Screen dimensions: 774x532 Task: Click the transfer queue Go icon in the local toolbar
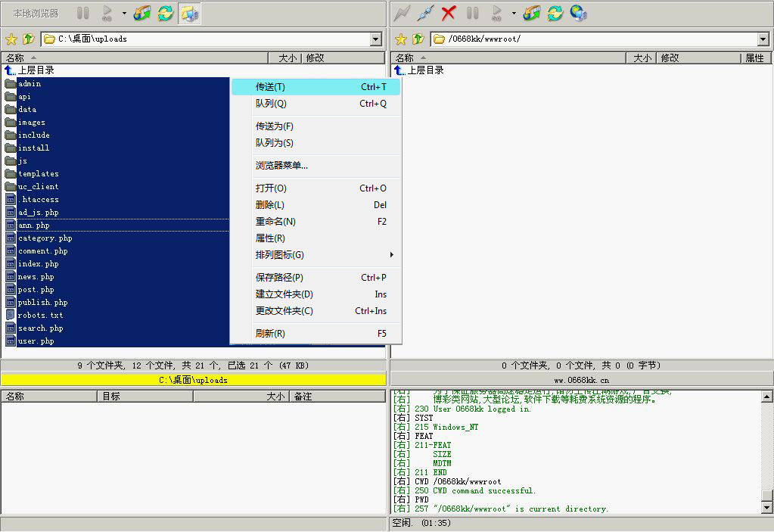pyautogui.click(x=107, y=14)
